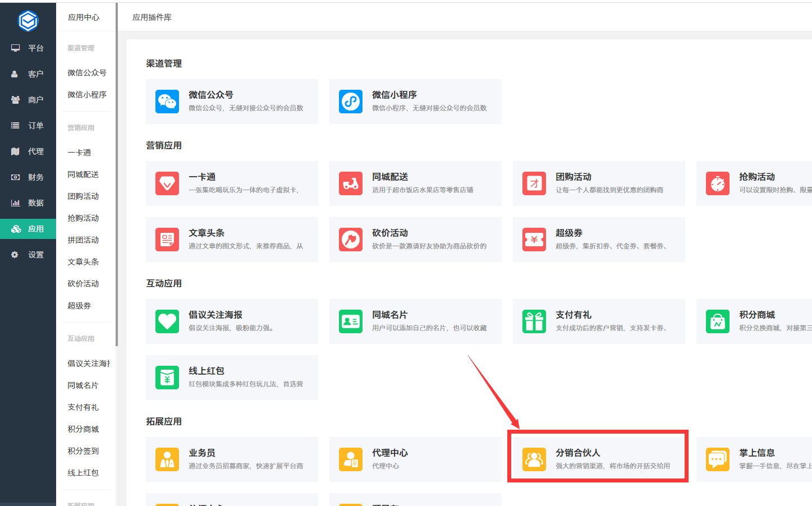Select 砍价活动 in the submenu
Screen dimensions: 812x506
[83, 284]
